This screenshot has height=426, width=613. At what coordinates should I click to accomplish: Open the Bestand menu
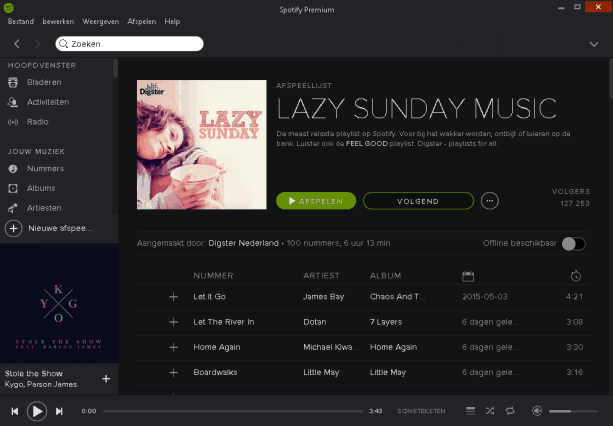[21, 21]
